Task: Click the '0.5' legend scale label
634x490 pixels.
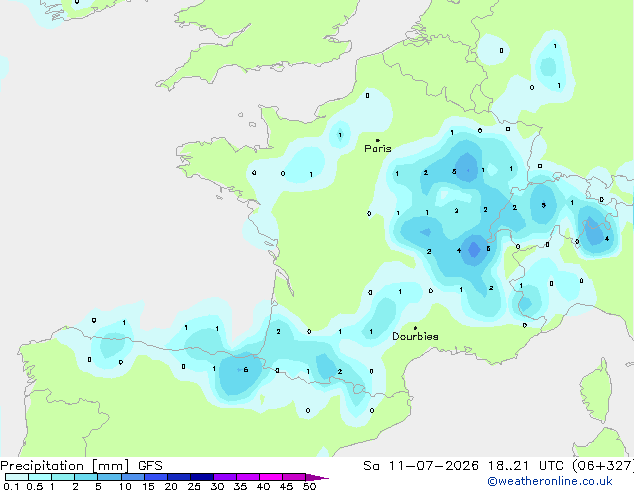Action: click(34, 486)
